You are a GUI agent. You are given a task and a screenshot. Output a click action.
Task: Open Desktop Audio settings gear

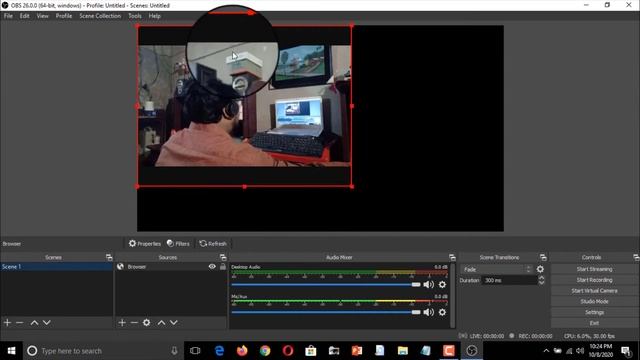[x=442, y=284]
